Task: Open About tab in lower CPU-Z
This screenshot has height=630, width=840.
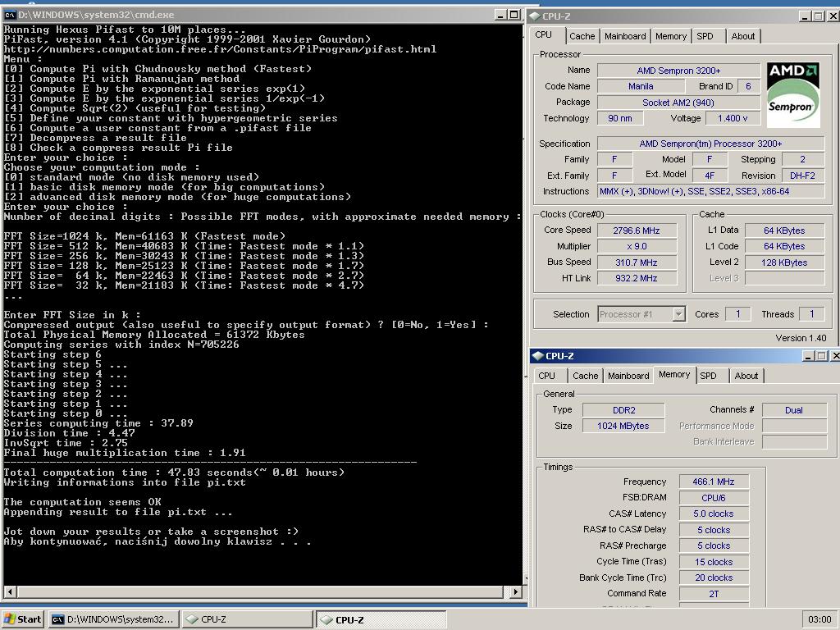Action: (x=746, y=376)
